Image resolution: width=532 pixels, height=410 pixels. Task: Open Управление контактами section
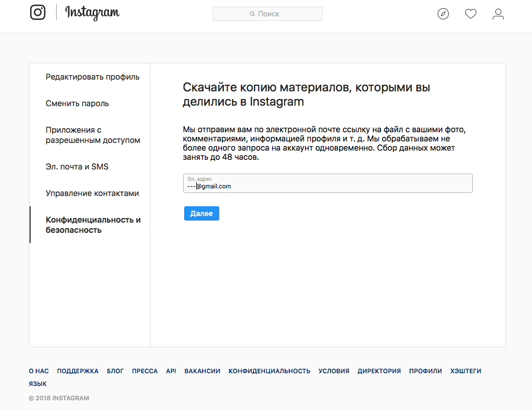click(x=92, y=193)
